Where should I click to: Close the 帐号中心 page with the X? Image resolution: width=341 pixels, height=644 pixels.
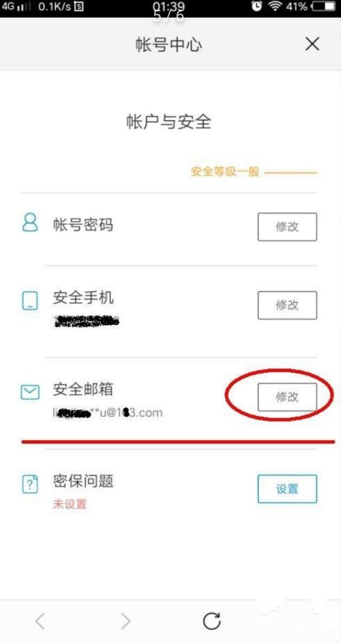[x=312, y=44]
